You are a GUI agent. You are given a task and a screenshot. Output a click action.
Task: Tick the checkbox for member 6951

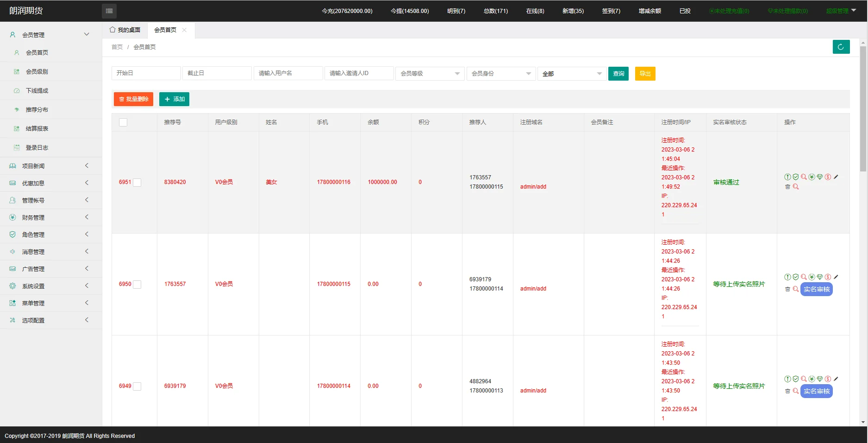tap(137, 183)
